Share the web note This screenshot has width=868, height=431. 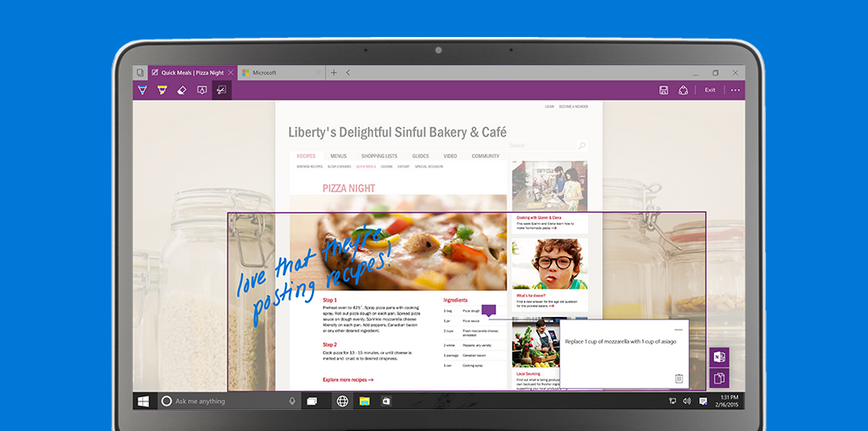point(684,90)
